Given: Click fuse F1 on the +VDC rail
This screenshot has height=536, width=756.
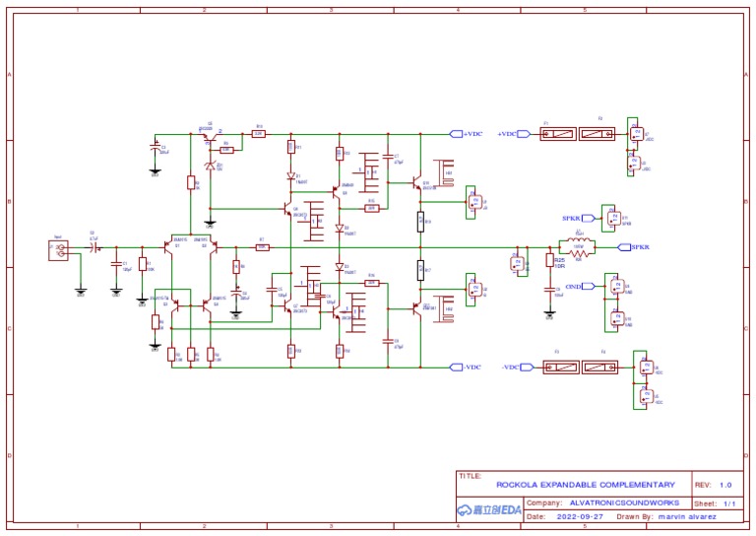Looking at the screenshot, I should pos(558,134).
